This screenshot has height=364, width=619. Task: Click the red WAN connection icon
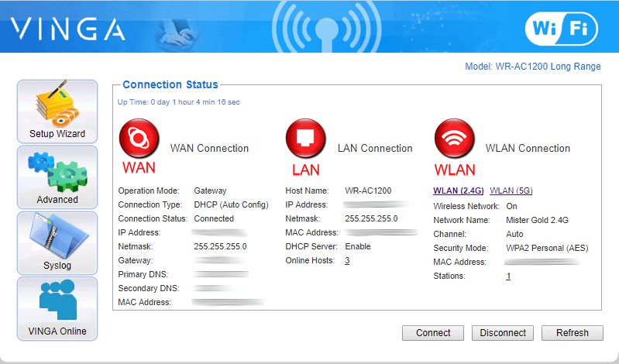pos(137,139)
